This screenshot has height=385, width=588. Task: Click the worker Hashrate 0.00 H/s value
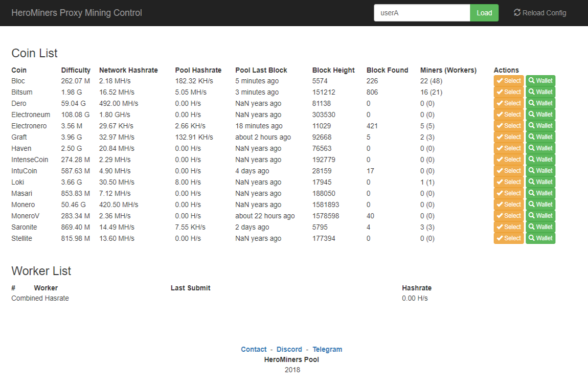pos(415,298)
